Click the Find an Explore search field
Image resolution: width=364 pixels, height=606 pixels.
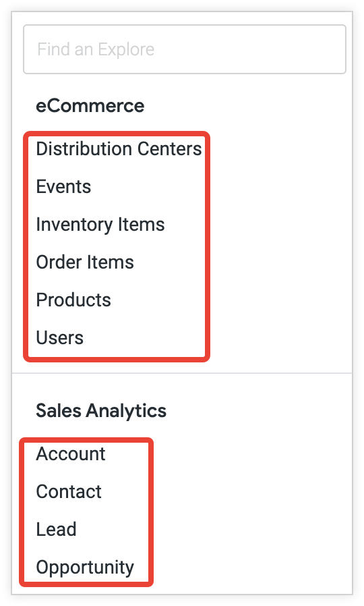[185, 49]
